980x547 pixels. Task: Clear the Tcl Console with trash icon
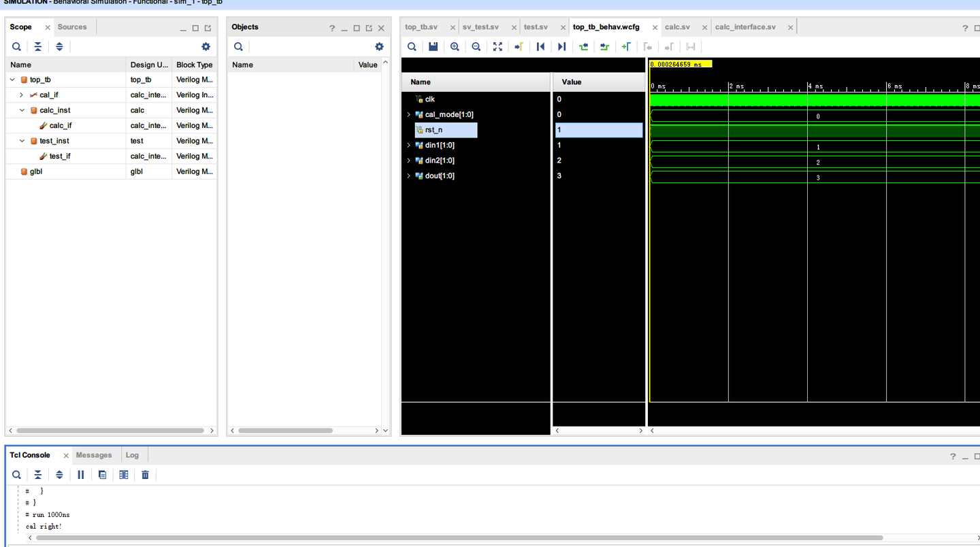click(x=145, y=474)
